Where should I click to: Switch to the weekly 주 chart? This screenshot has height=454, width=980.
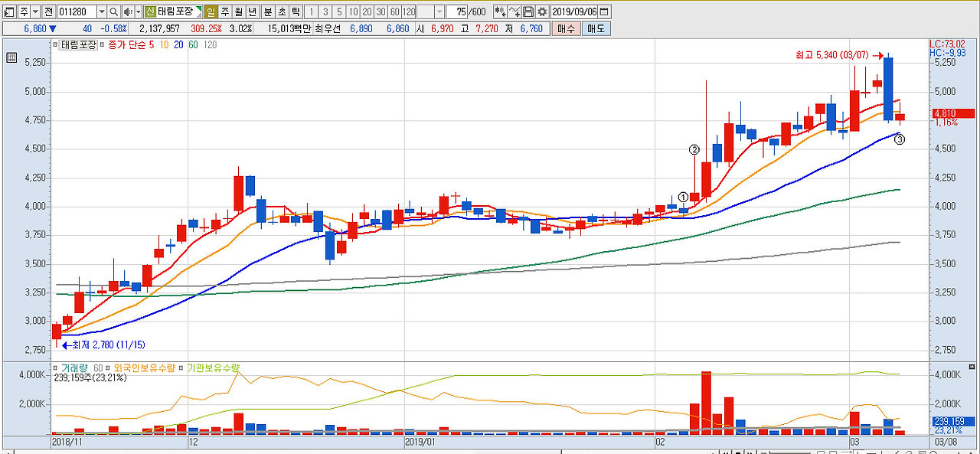225,12
